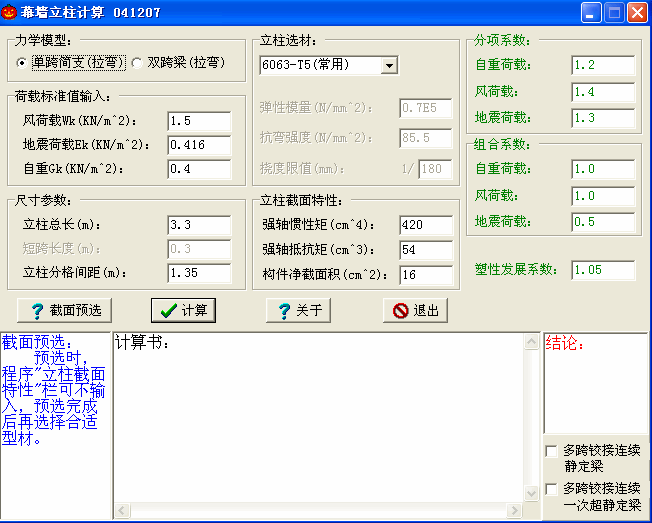Click the 抗弯强度 field showing 85.5
Screen dimensions: 652x523
pos(426,138)
